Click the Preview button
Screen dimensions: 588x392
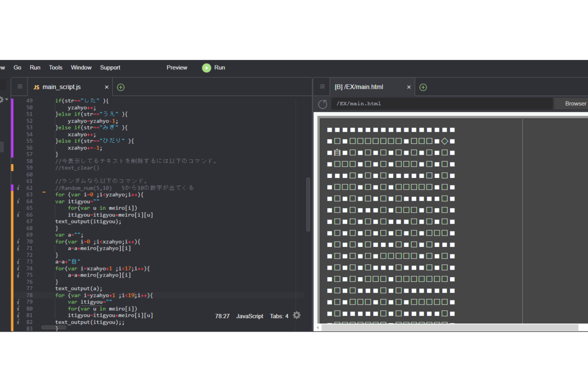[x=177, y=68]
